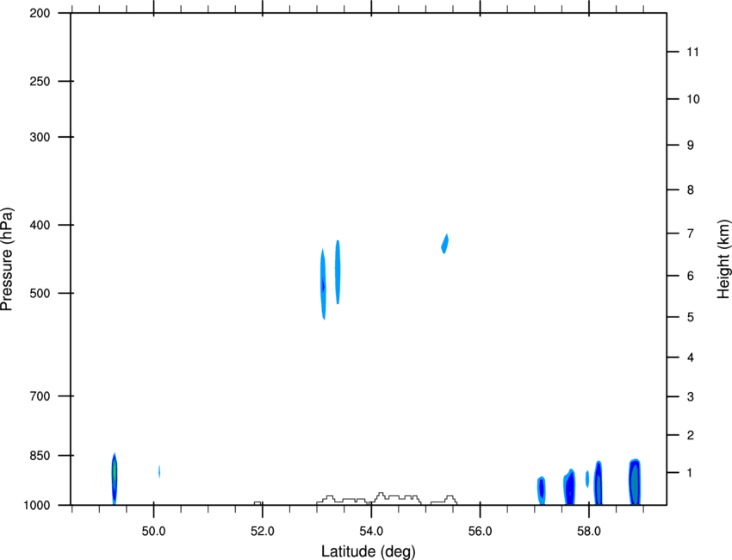Click the 50.0 latitude tick label
732x560 pixels.
[x=153, y=532]
